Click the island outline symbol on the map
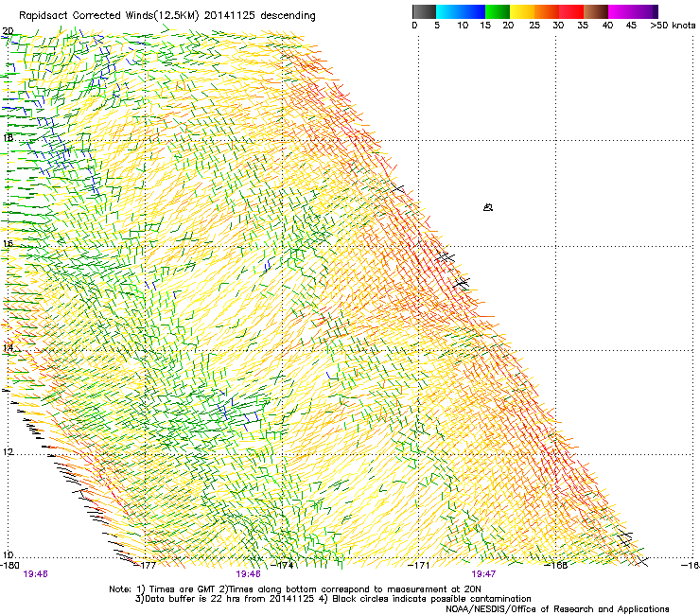This screenshot has width=700, height=615. pyautogui.click(x=488, y=207)
